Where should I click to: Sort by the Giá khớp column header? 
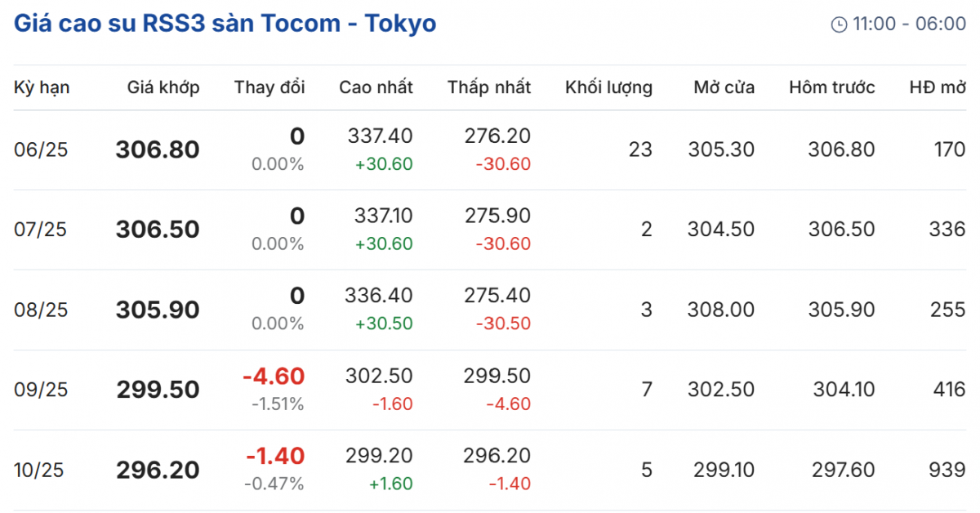163,87
